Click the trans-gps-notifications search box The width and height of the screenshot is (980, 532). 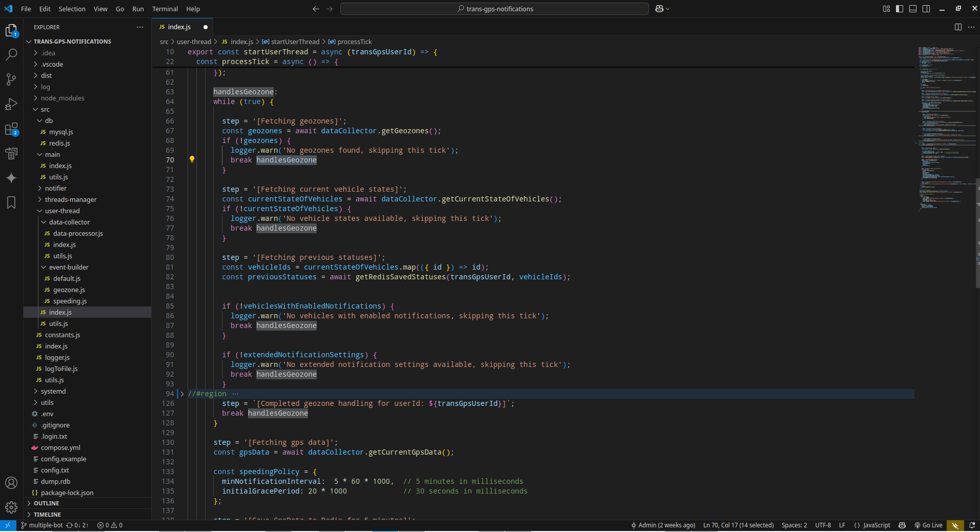click(x=495, y=9)
